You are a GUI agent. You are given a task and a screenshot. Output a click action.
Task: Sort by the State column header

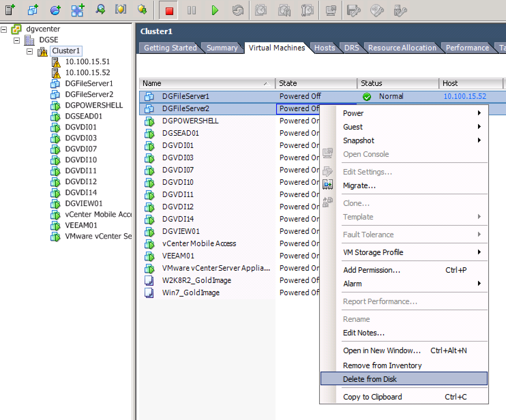(x=316, y=84)
